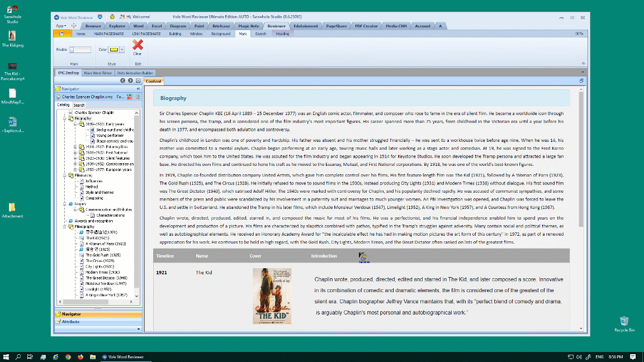The width and height of the screenshot is (644, 362).
Task: Open the Search ribbon tab
Action: 261,34
